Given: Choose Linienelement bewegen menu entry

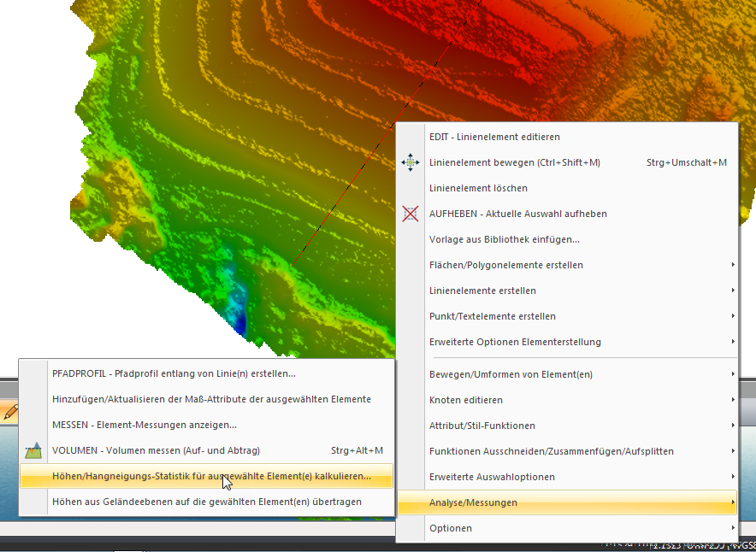Looking at the screenshot, I should 567,162.
